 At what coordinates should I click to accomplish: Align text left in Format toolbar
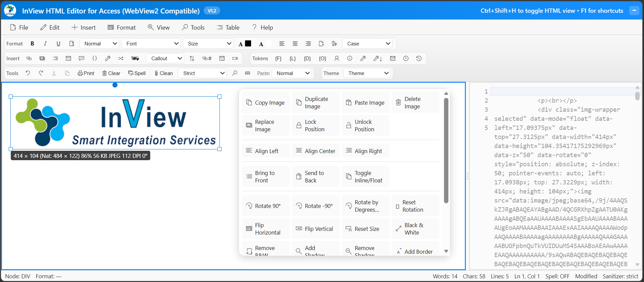pos(282,43)
